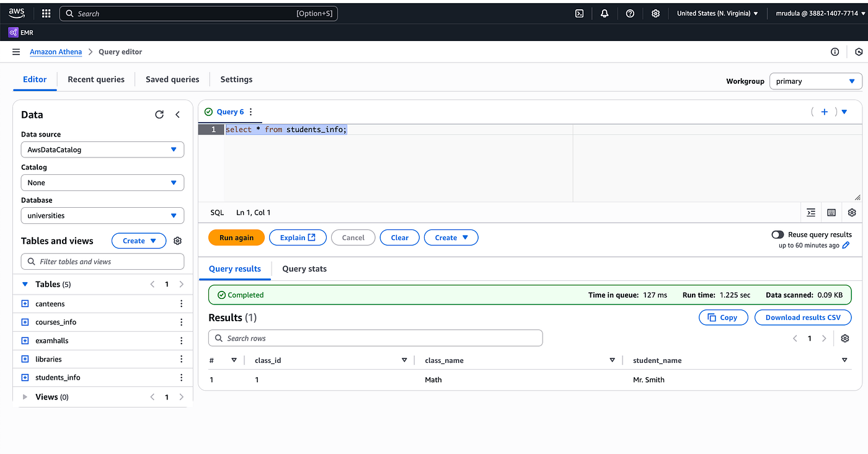Format the SQL query using the indent icon

tap(811, 213)
